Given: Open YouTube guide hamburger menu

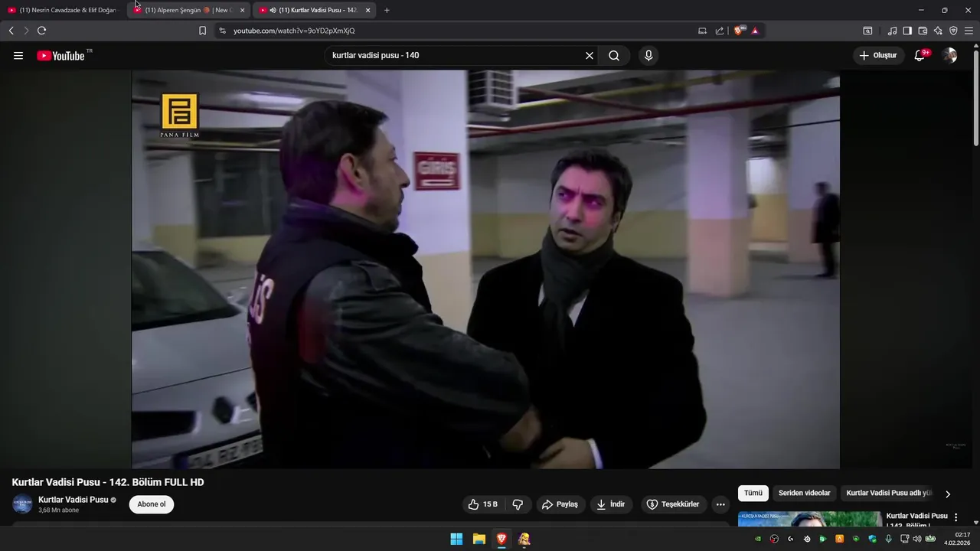Looking at the screenshot, I should pyautogui.click(x=18, y=55).
